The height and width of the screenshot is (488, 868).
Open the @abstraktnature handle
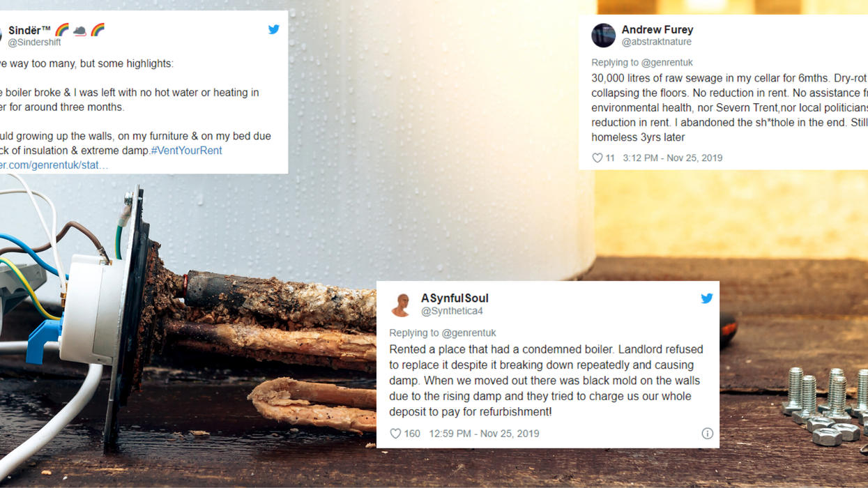pos(657,42)
